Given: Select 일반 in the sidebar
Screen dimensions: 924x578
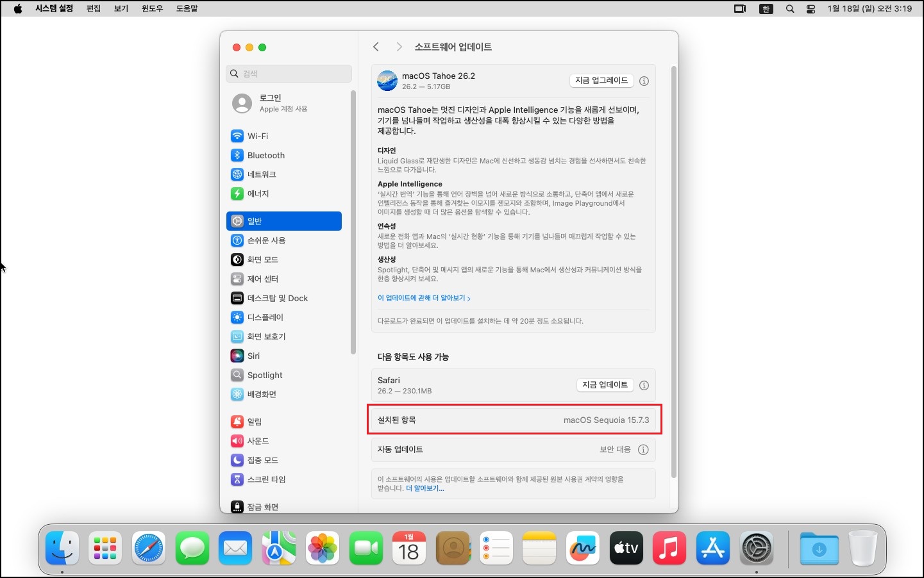Looking at the screenshot, I should pos(284,221).
